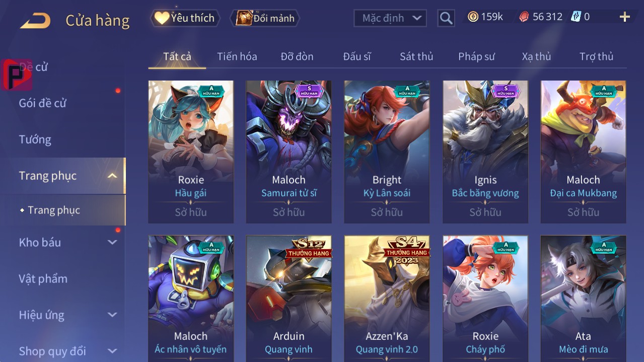The width and height of the screenshot is (644, 362).
Task: Switch to the Pháp sư tab
Action: pos(476,56)
